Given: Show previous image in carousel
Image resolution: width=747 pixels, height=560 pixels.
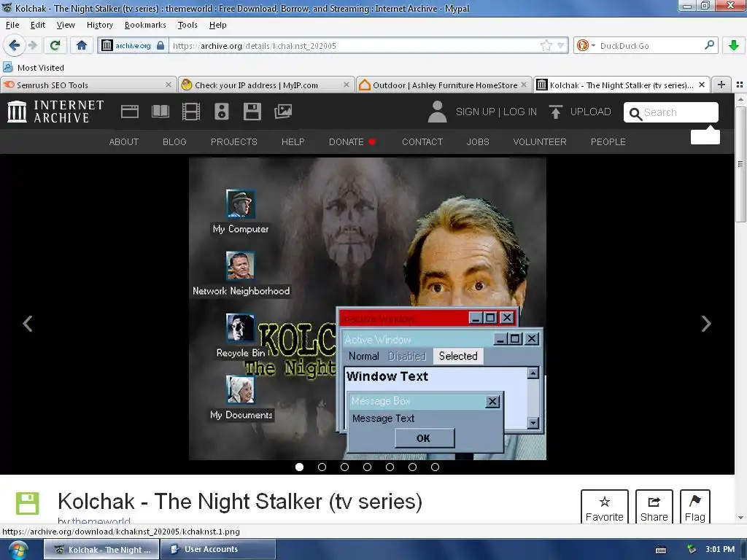Looking at the screenshot, I should [28, 324].
